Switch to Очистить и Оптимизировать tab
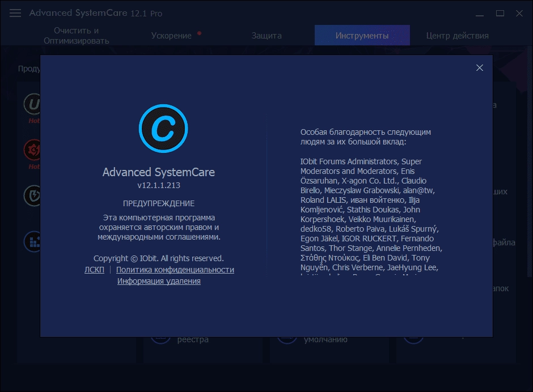Image resolution: width=533 pixels, height=392 pixels. pos(77,35)
